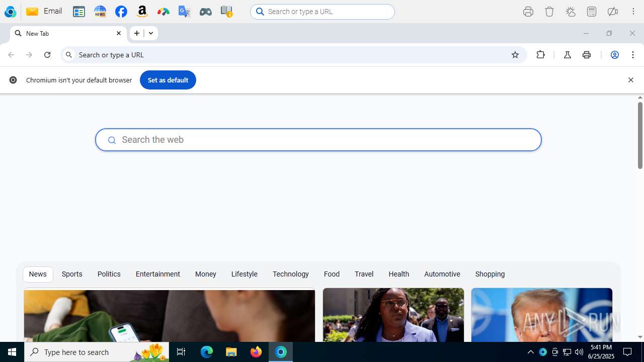This screenshot has height=362, width=644.
Task: Open the news card with phone photo
Action: [x=170, y=315]
